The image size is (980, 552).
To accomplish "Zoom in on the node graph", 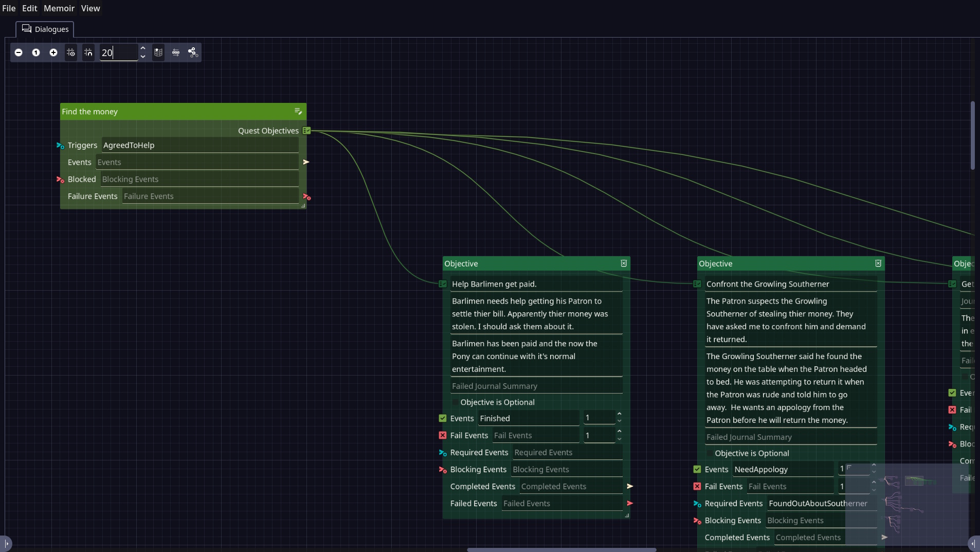I will point(53,52).
